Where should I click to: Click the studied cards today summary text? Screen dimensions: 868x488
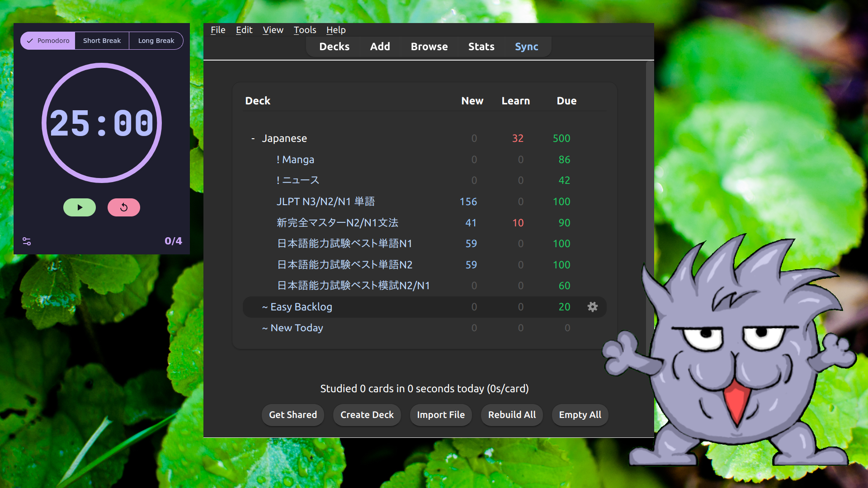425,389
